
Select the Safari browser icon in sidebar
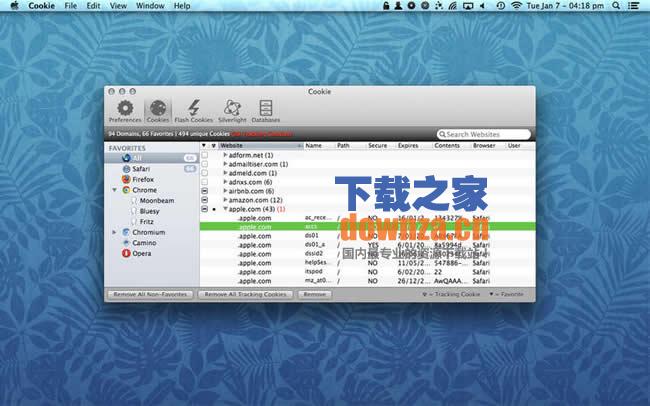coord(126,169)
